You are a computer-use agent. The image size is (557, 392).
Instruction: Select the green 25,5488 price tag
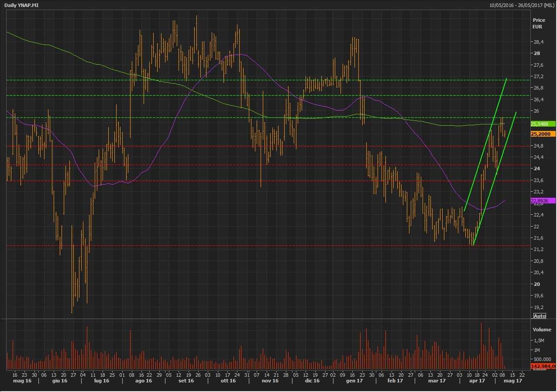coord(543,124)
